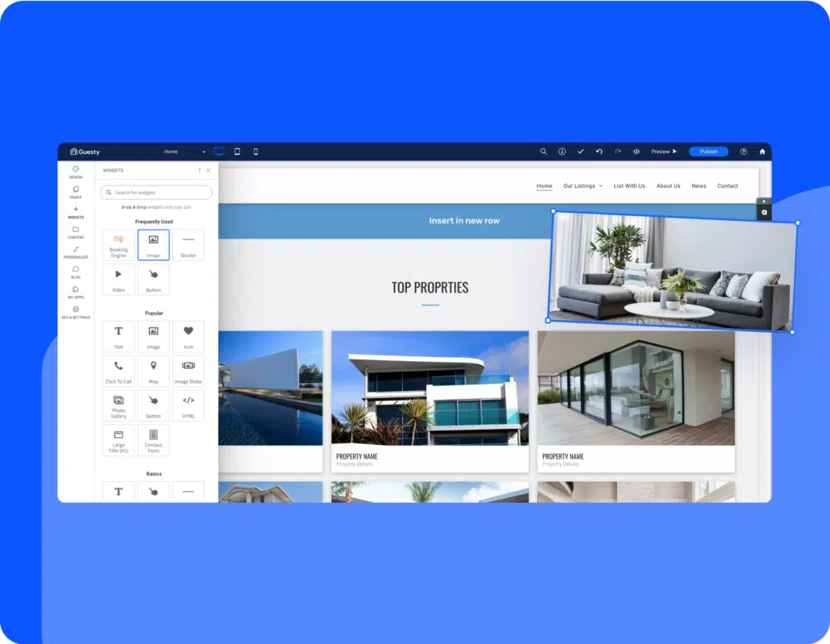Screen dimensions: 830x644
Task: Close the Widgets panel
Action: 209,170
